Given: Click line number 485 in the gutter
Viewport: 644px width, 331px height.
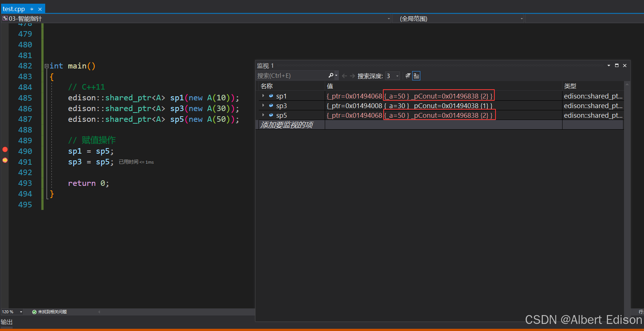Looking at the screenshot, I should 25,98.
